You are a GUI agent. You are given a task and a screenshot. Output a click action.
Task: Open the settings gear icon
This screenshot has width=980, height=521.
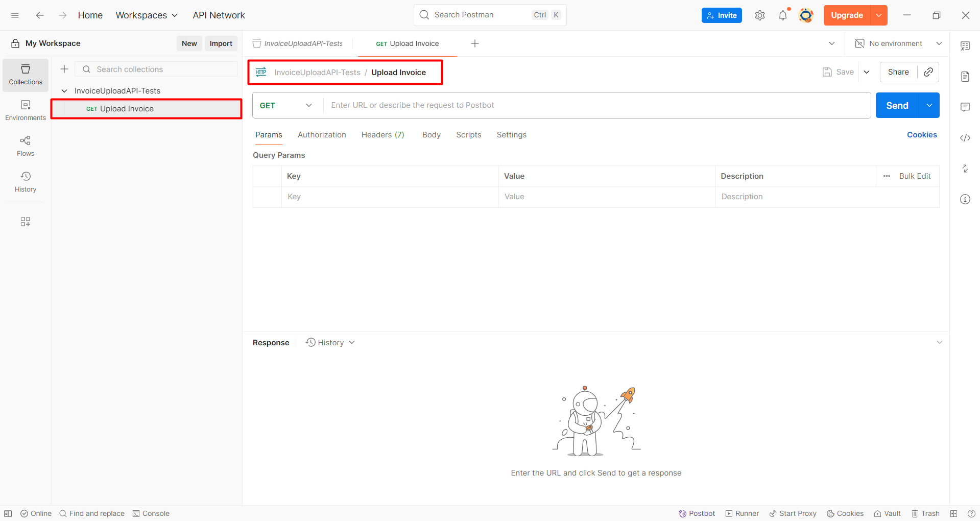pyautogui.click(x=759, y=15)
